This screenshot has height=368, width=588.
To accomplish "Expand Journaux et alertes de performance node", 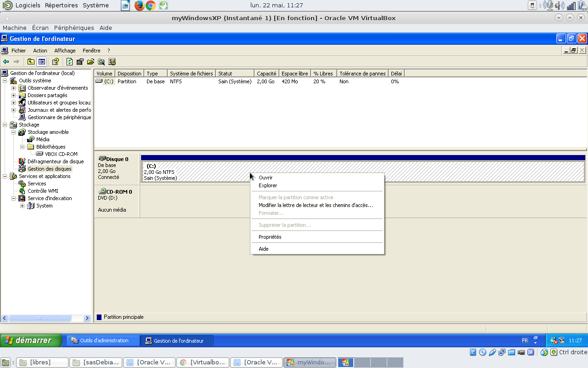I will [x=14, y=110].
